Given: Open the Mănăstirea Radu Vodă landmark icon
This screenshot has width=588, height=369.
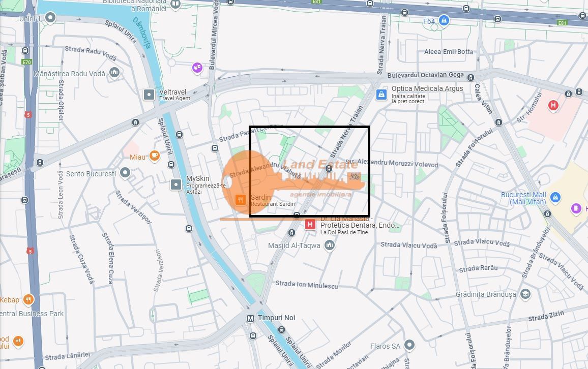Looking at the screenshot, I should click(114, 72).
